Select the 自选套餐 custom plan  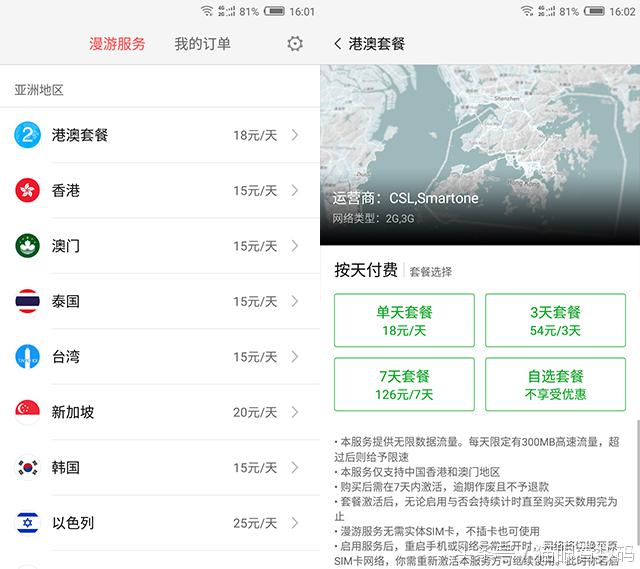[x=555, y=385]
